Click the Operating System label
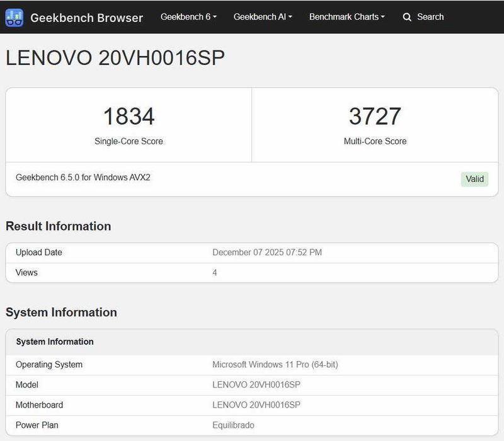504x441 pixels. coord(49,365)
